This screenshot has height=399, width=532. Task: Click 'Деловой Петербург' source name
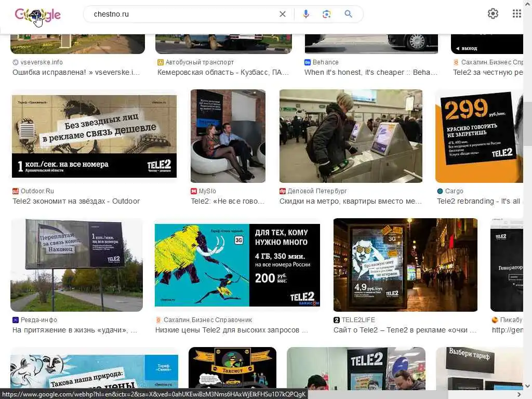[x=317, y=191]
